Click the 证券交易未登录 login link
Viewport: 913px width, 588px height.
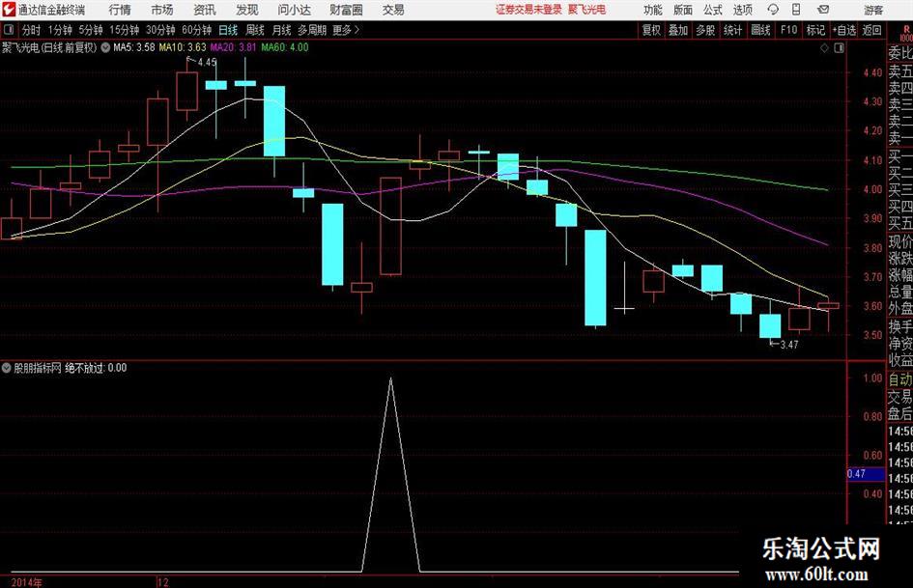coord(528,10)
